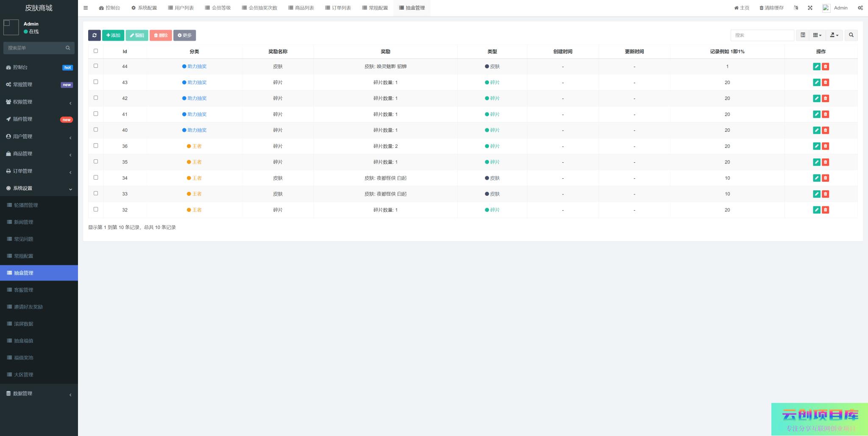Open the export data dropdown
Image resolution: width=868 pixels, height=436 pixels.
click(x=834, y=35)
